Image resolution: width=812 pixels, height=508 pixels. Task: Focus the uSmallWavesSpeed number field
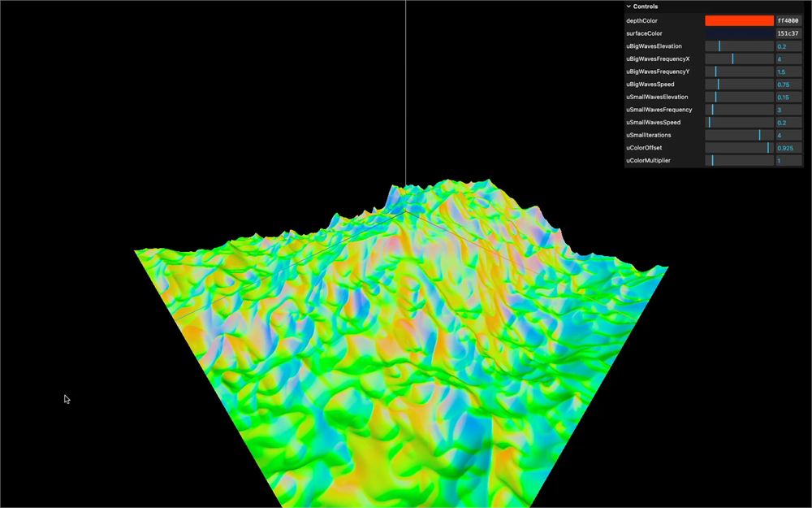tap(788, 123)
